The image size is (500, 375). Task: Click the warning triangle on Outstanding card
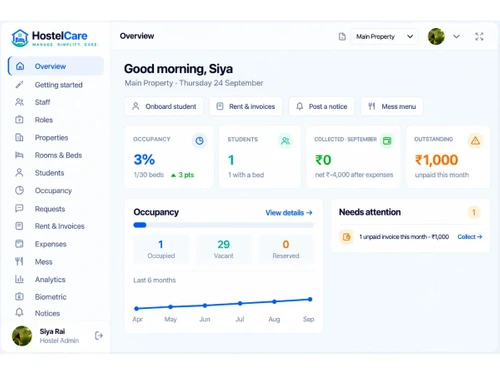(x=475, y=141)
